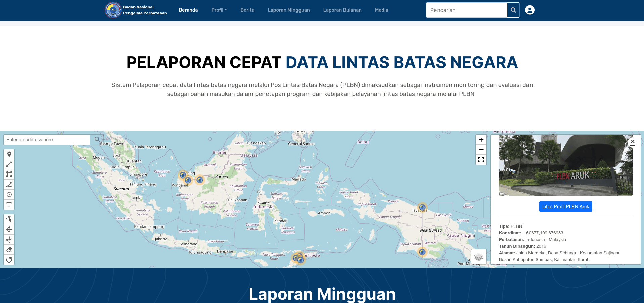
Task: Select the draw circle tool
Action: [9, 195]
